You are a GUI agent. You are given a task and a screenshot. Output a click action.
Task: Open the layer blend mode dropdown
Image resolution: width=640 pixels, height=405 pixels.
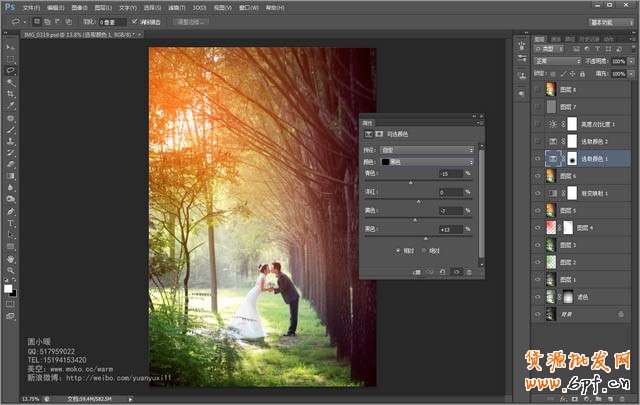[556, 61]
